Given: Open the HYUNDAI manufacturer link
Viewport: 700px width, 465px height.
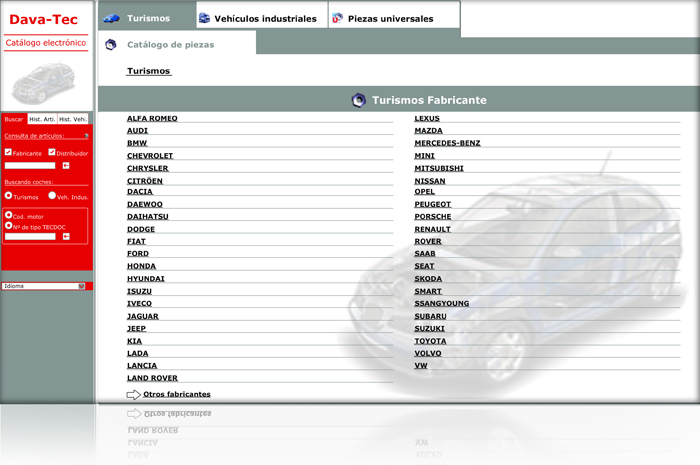Looking at the screenshot, I should 146,278.
